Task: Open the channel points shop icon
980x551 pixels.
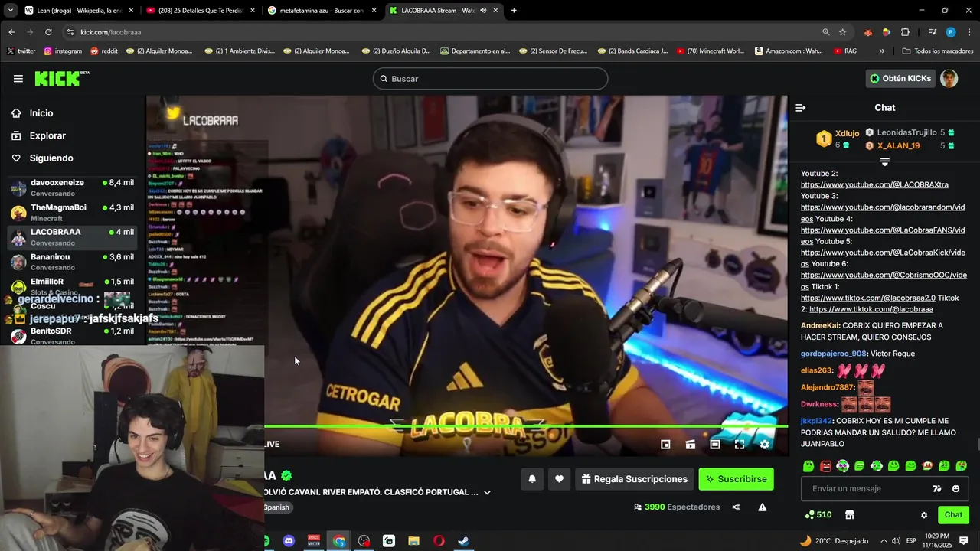Action: [x=849, y=515]
